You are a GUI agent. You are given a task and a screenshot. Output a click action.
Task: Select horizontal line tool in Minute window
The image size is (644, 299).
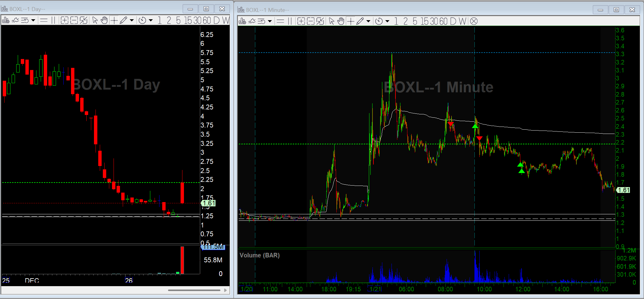pos(280,21)
